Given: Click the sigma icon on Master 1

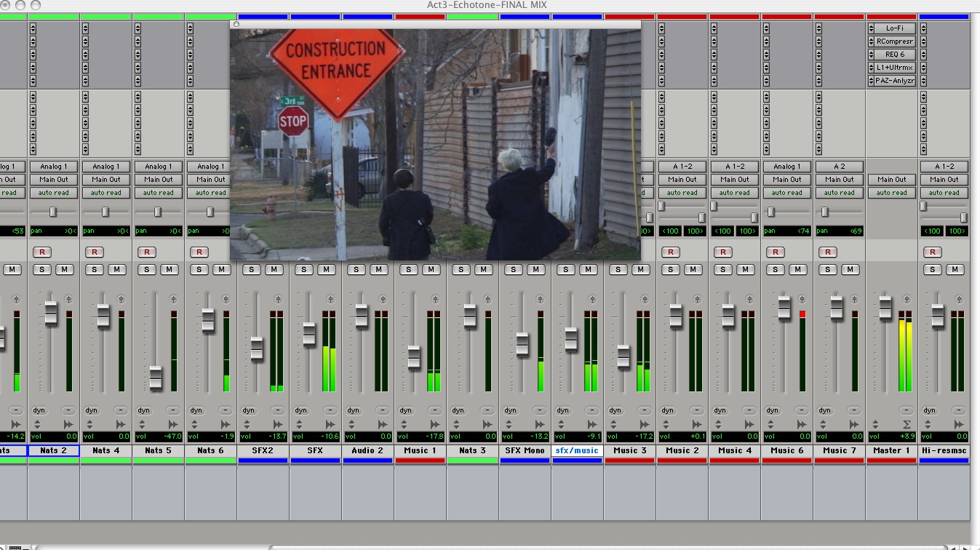Looking at the screenshot, I should point(907,424).
